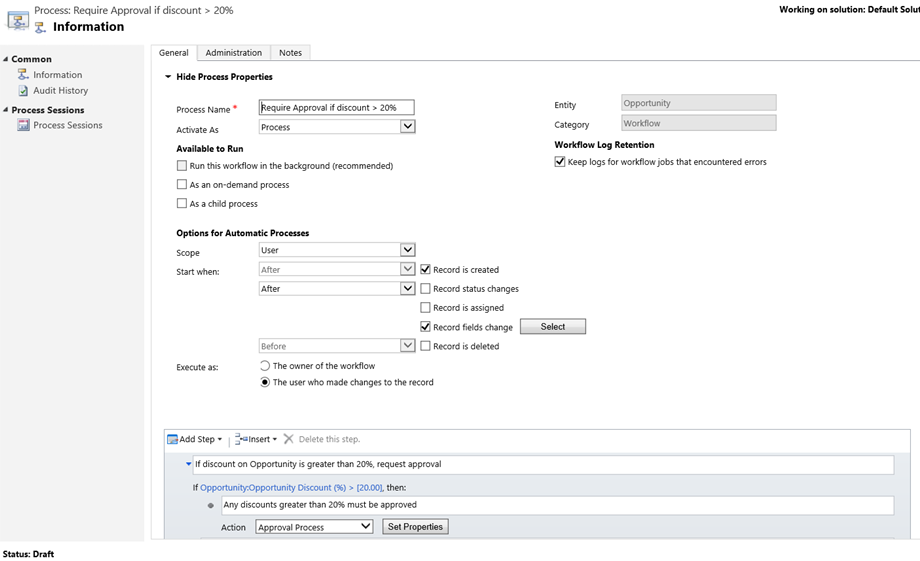Select The owner of the workflow option
The width and height of the screenshot is (920, 561).
(x=265, y=366)
